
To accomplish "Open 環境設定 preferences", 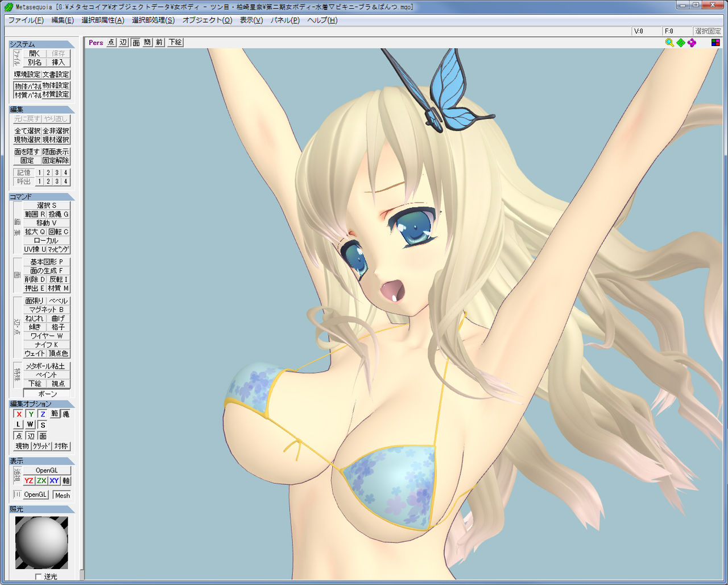I will click(x=27, y=75).
